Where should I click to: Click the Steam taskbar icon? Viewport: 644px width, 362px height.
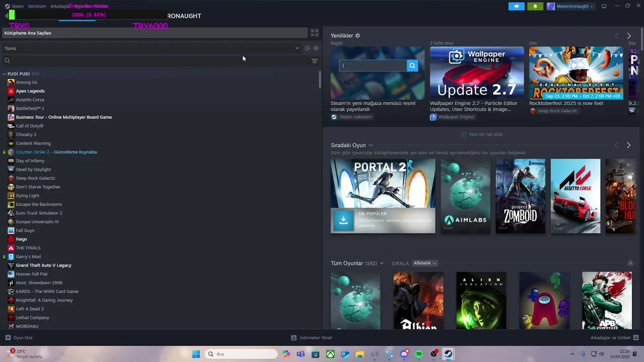[x=448, y=354]
